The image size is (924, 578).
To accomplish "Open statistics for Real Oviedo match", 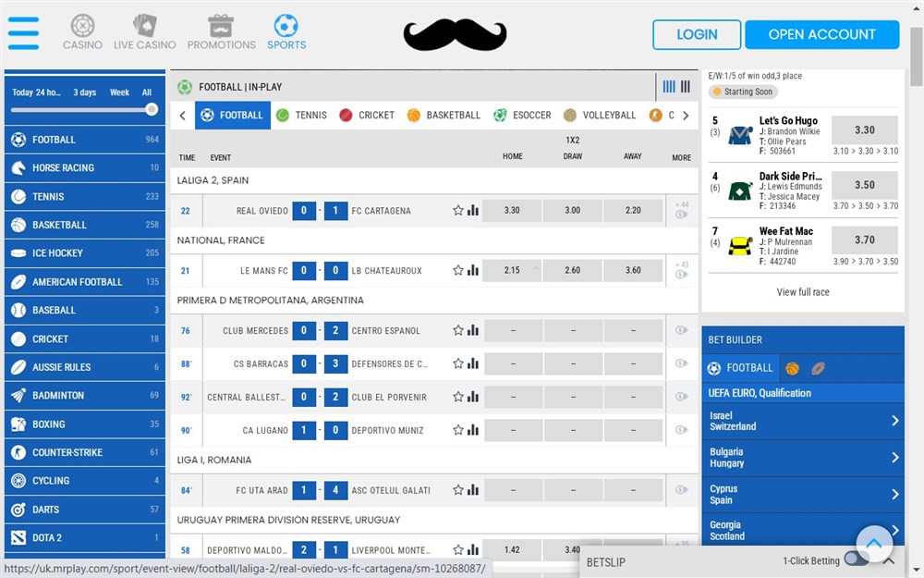I will tap(472, 211).
